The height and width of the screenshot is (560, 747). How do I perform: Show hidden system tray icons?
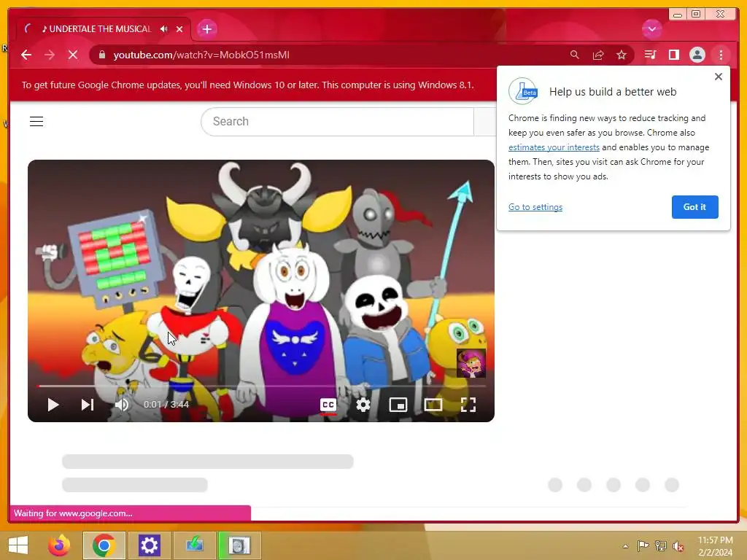tap(625, 546)
